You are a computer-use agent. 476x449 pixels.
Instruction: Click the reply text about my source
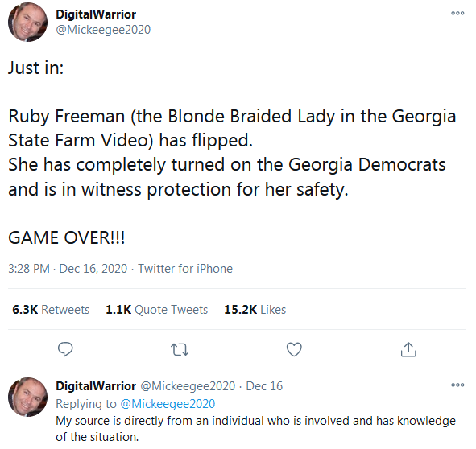[x=255, y=429]
